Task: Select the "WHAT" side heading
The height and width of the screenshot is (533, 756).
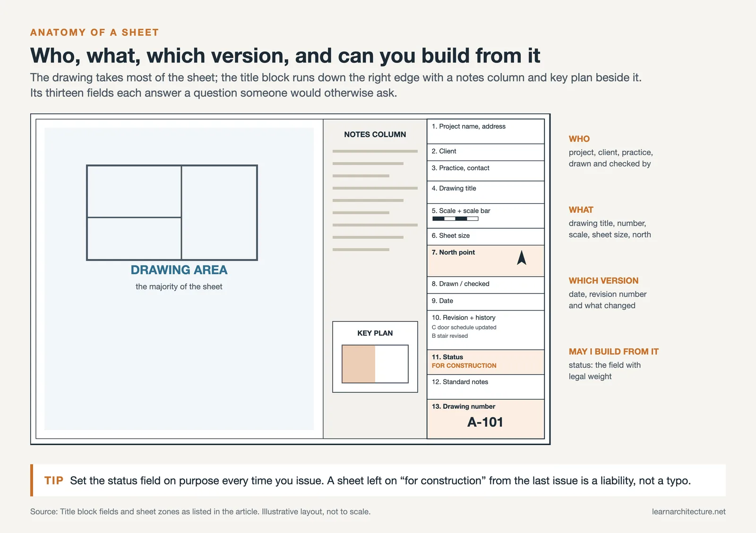Action: pos(581,210)
